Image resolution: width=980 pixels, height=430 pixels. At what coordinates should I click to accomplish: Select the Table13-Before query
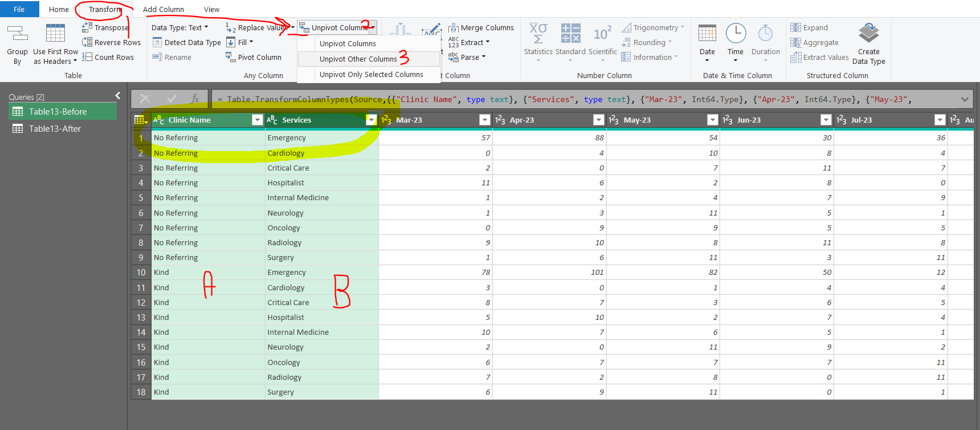tap(63, 111)
